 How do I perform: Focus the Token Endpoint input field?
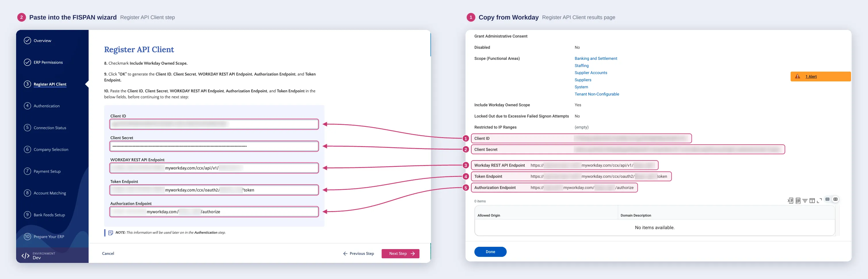(214, 190)
